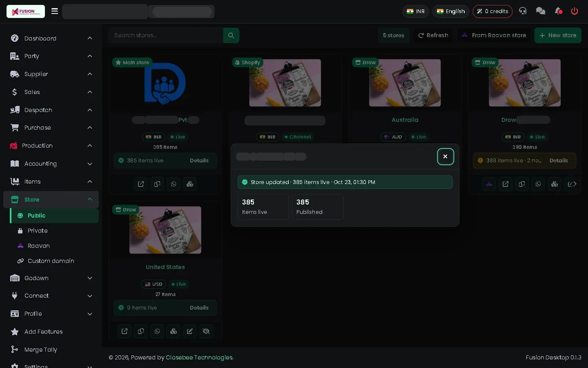
Task: Open the support headset icon in the header
Action: [x=523, y=11]
